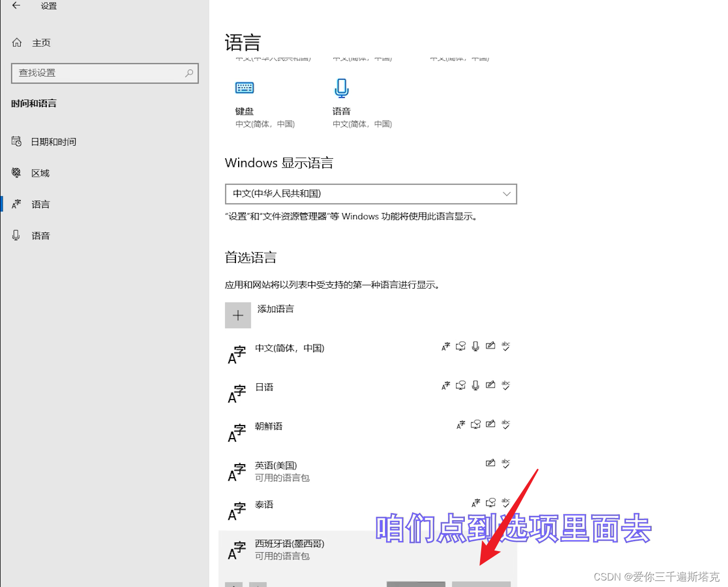This screenshot has height=587, width=728.
Task: Click text-to-speech icon in the 日语 row
Action: click(x=461, y=385)
